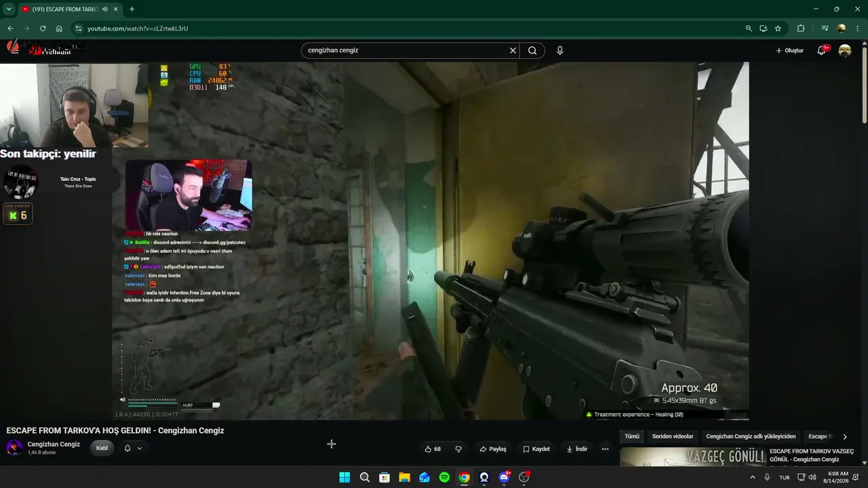Expand the tab search dropdown
Image resolution: width=868 pixels, height=488 pixels.
(x=9, y=9)
